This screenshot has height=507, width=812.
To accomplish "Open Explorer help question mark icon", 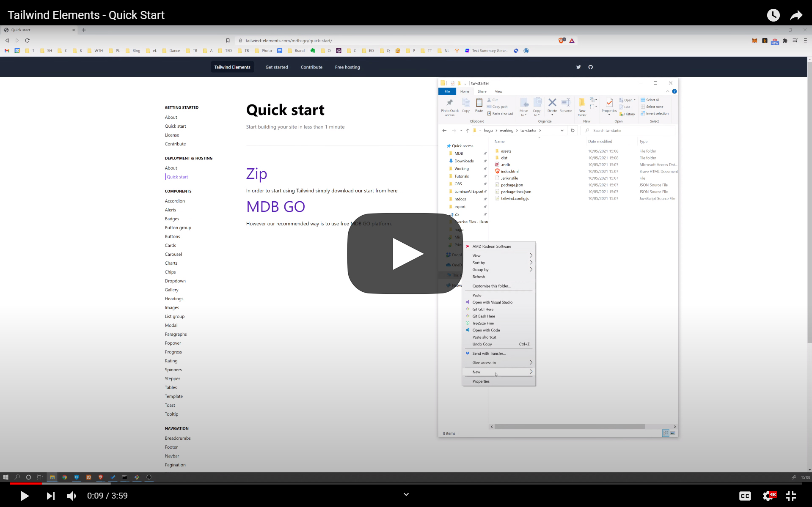I will click(x=674, y=91).
